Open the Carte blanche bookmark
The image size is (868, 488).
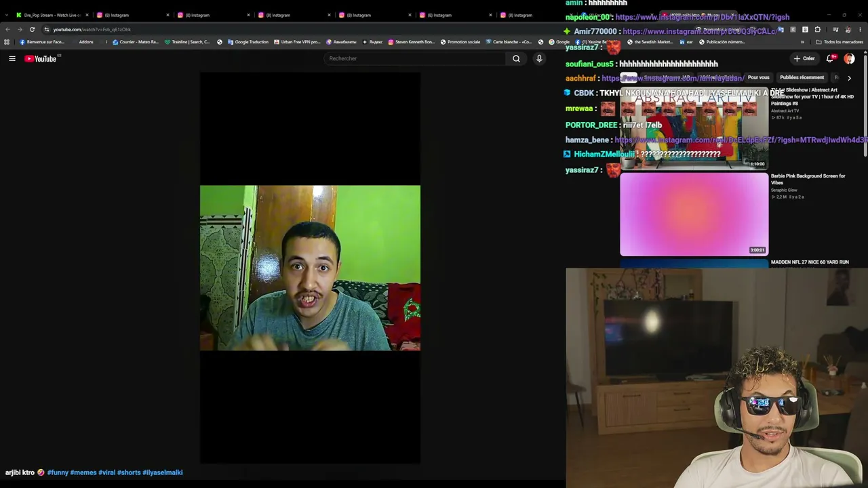tap(509, 42)
